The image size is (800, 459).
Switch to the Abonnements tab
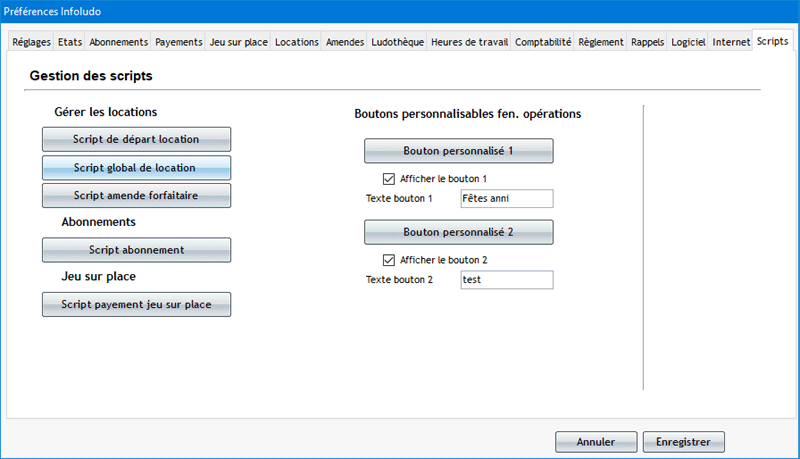[118, 42]
